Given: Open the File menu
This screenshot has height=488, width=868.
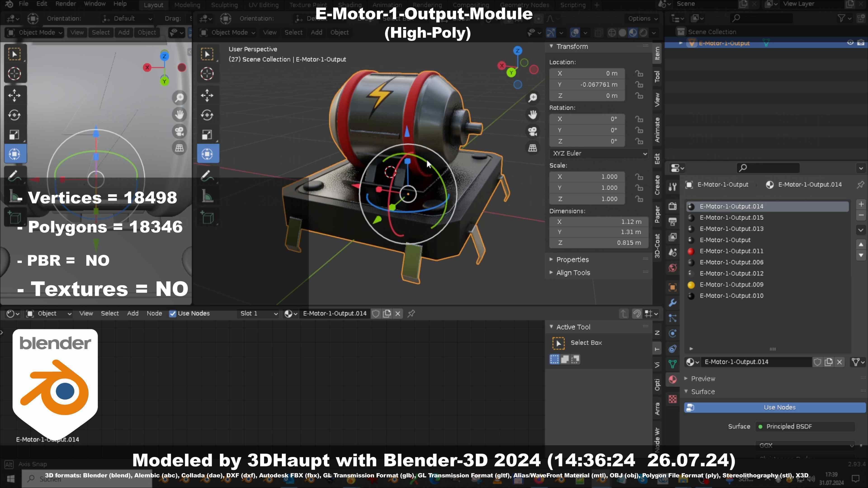Looking at the screenshot, I should click(x=24, y=4).
